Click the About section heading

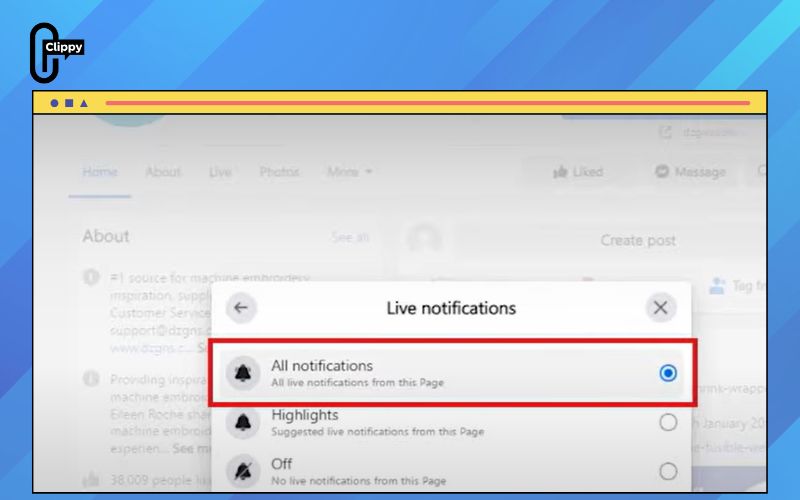(x=106, y=236)
